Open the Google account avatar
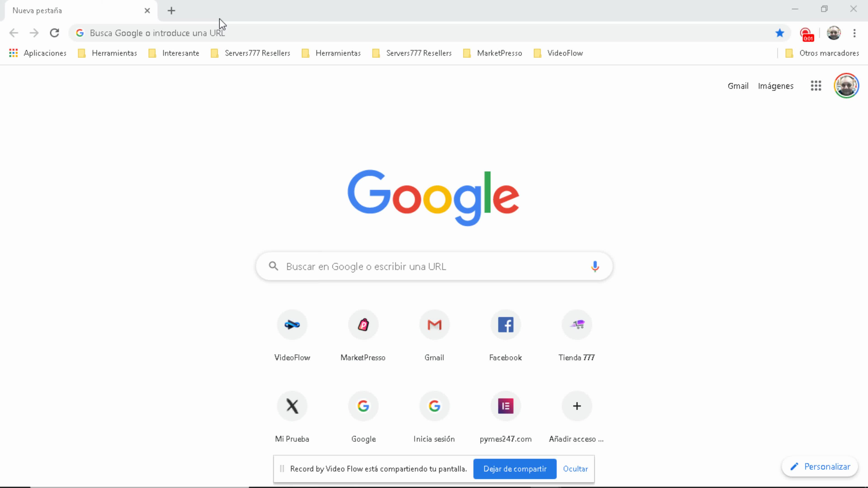The height and width of the screenshot is (488, 868). [x=846, y=86]
